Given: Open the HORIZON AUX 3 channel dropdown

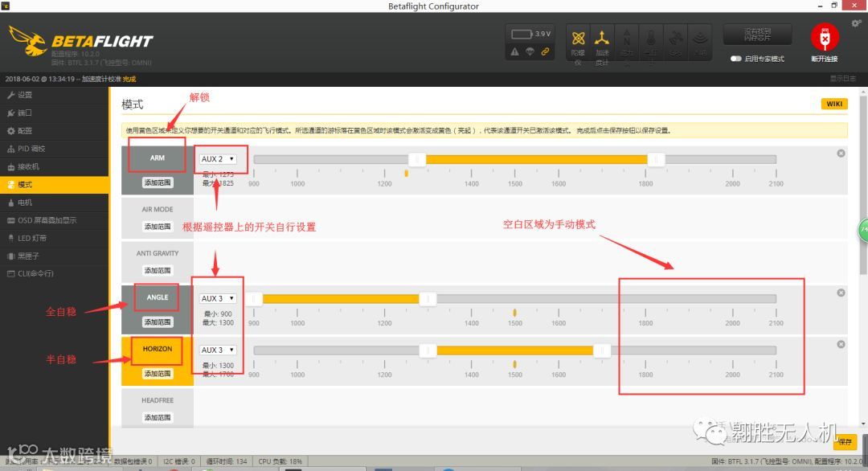Looking at the screenshot, I should click(218, 350).
